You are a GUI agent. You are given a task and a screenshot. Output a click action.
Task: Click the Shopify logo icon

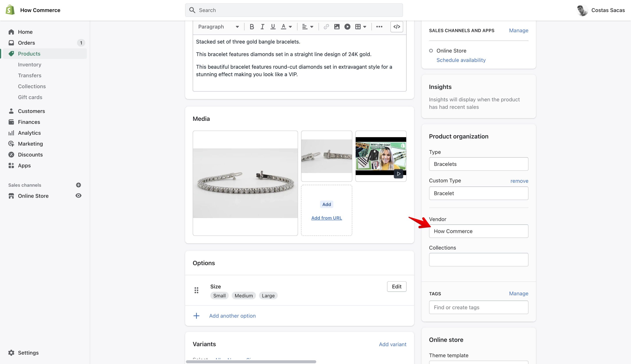point(10,10)
